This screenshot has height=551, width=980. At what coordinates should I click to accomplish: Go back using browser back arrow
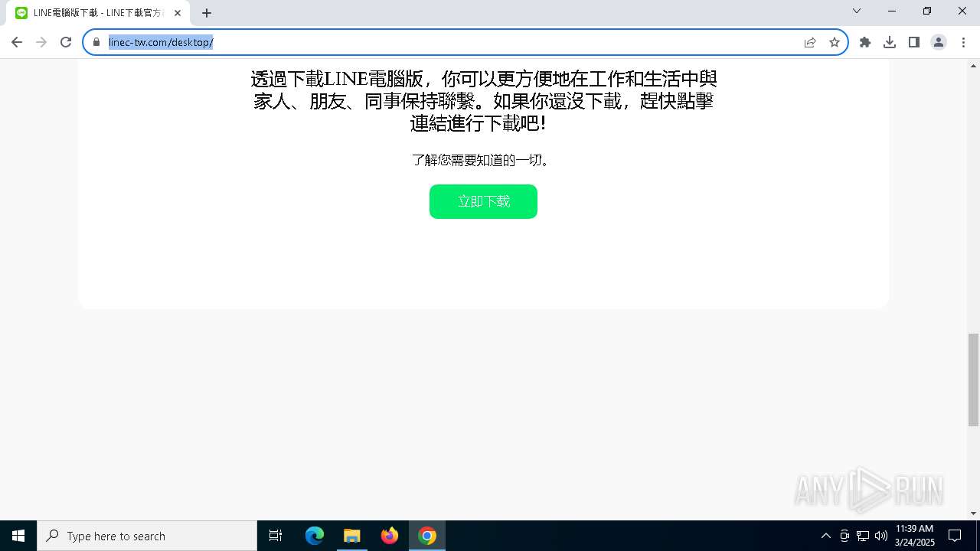[x=17, y=42]
